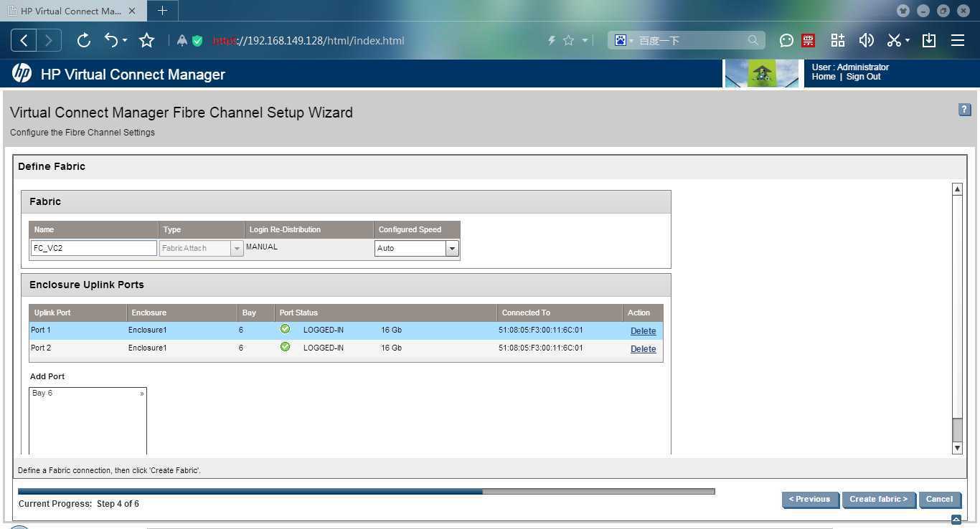Reload the page with the refresh icon
This screenshot has height=529, width=980.
[84, 41]
